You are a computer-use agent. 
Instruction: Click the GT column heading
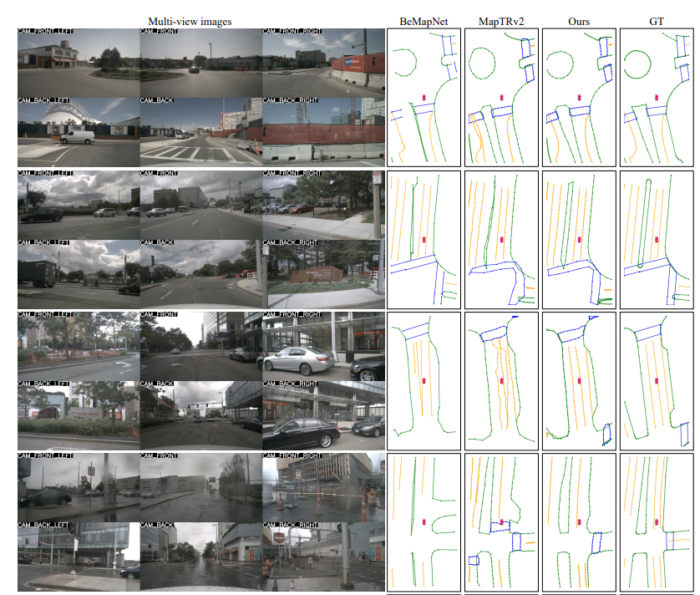tap(657, 20)
